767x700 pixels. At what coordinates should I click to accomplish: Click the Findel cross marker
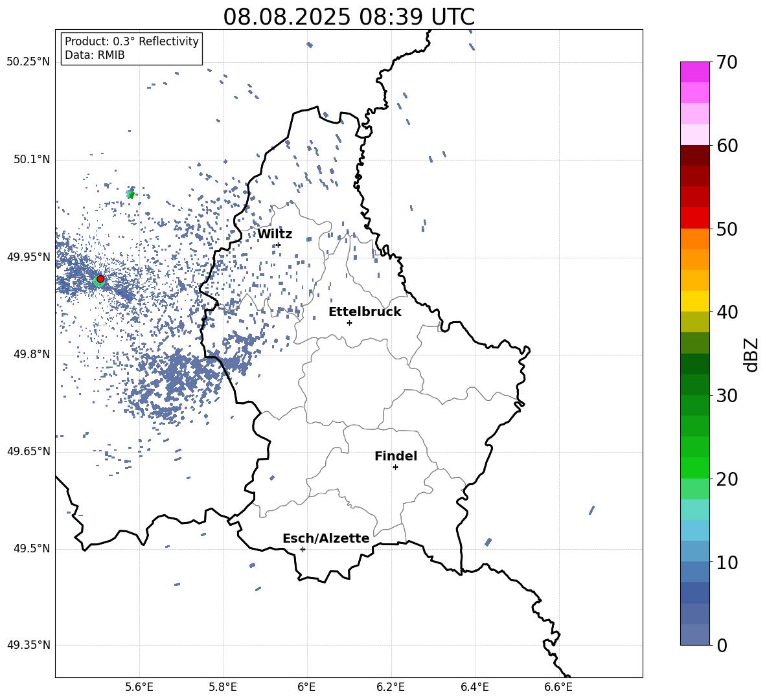pos(395,468)
